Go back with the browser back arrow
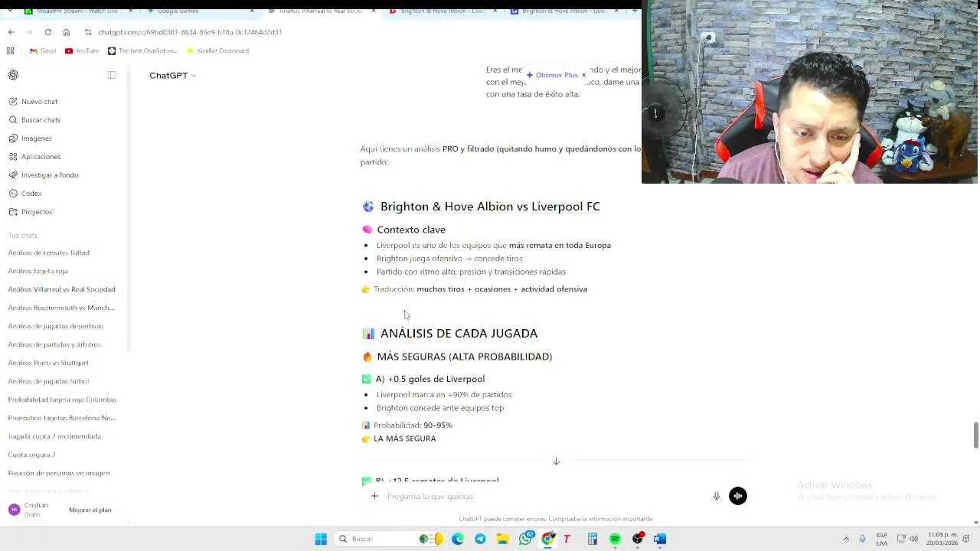Screen dimensions: 980x551 pyautogui.click(x=11, y=32)
